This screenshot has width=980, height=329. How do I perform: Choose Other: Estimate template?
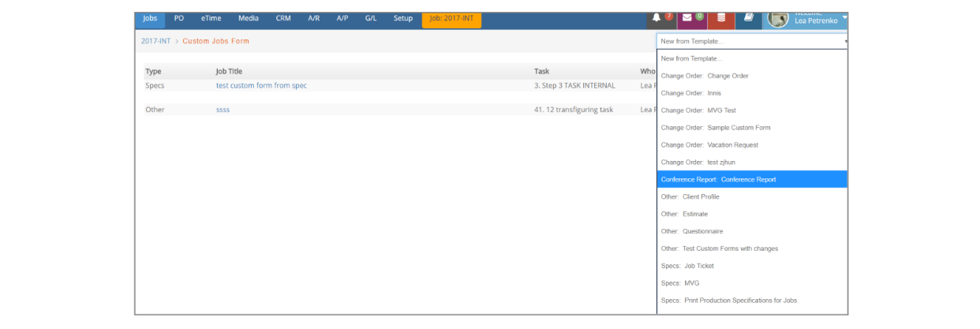(753, 214)
